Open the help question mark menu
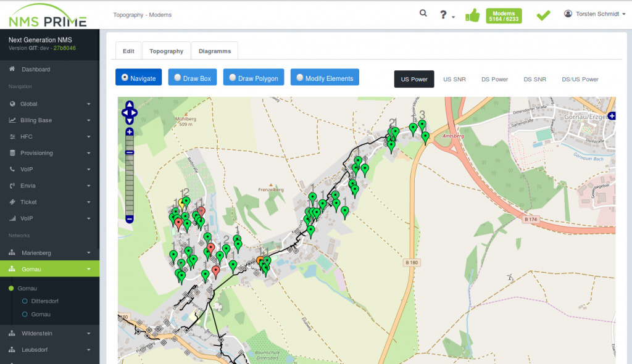Image resolution: width=632 pixels, height=364 pixels. pyautogui.click(x=447, y=15)
